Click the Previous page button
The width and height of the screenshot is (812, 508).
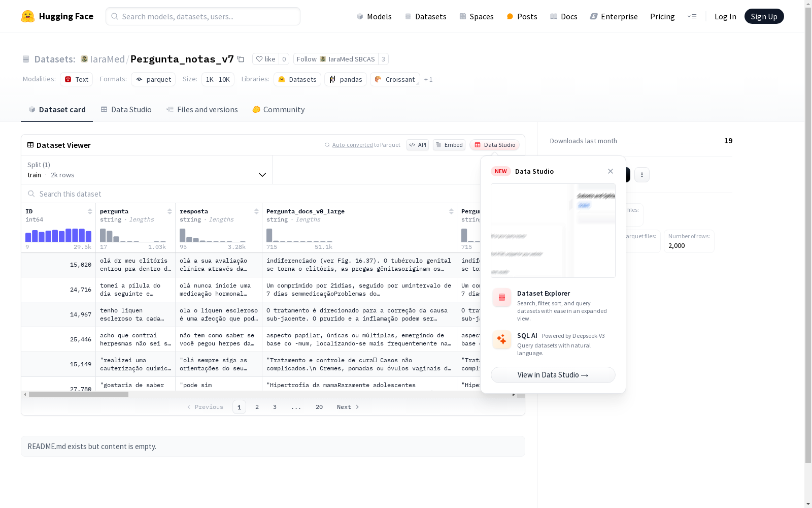[205, 407]
